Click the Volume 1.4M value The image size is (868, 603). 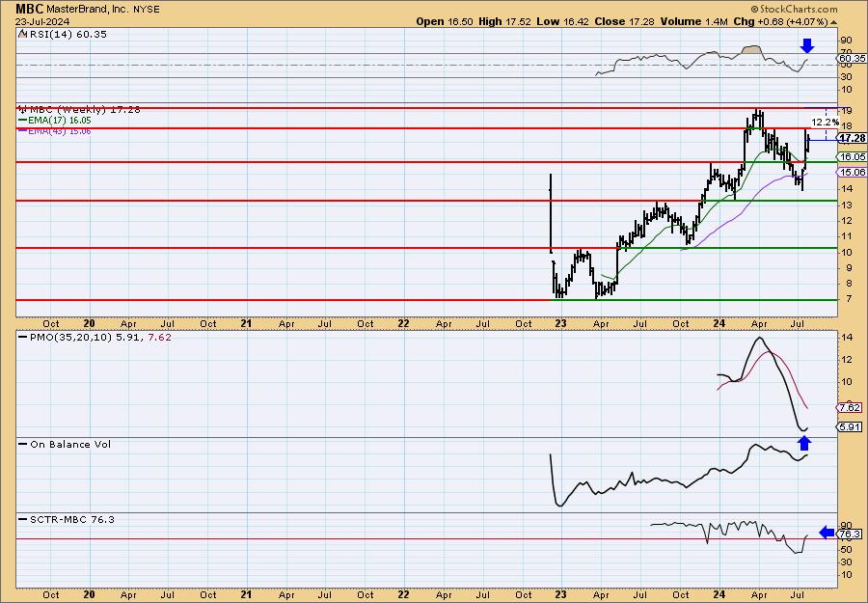click(693, 21)
